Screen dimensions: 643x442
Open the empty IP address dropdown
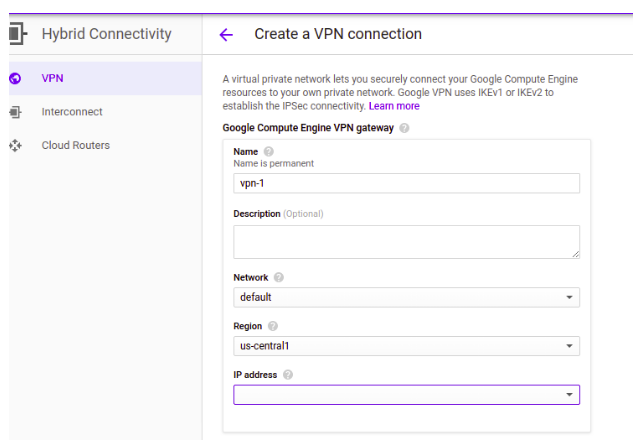pos(406,395)
